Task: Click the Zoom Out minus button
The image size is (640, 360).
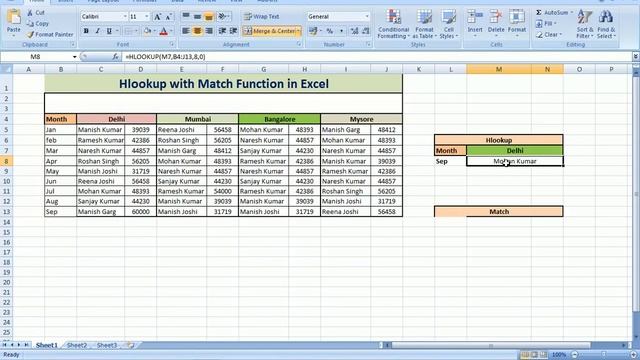Action: click(575, 355)
